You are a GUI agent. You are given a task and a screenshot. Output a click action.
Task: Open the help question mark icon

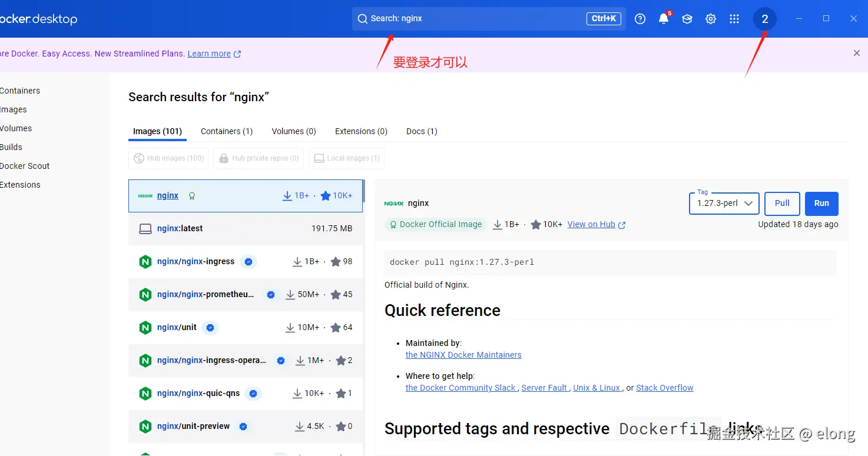(x=640, y=19)
